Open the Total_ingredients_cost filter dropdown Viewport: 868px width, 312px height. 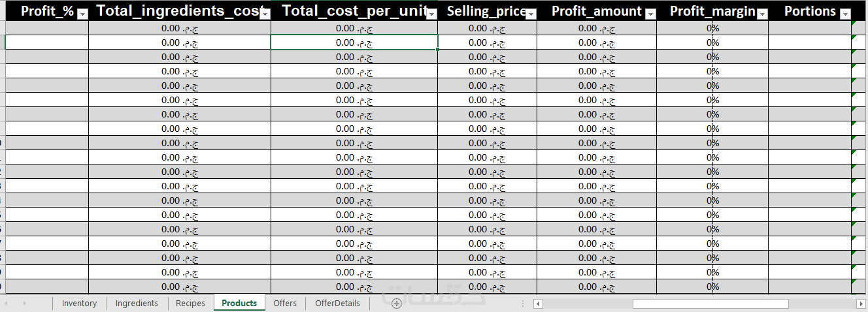[265, 14]
